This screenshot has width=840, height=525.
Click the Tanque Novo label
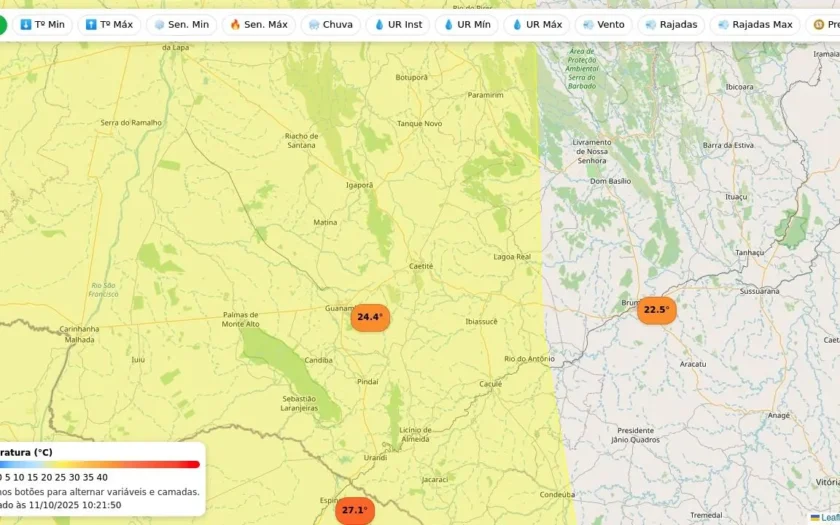click(419, 124)
